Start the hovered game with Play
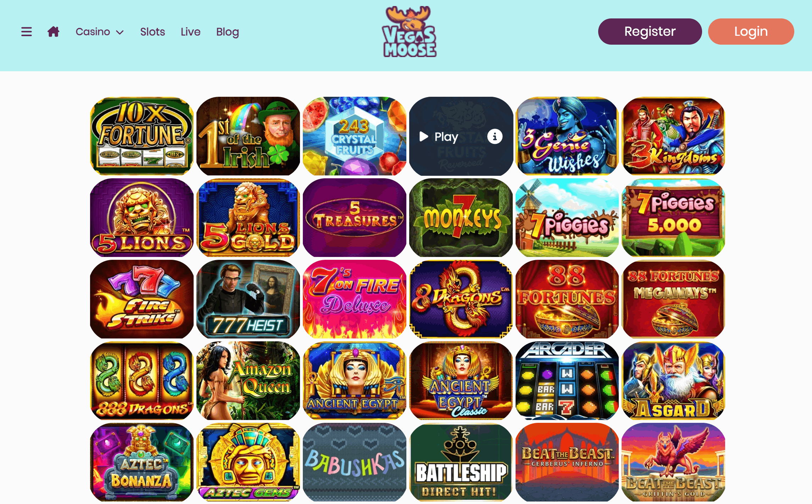The height and width of the screenshot is (504, 812). click(x=439, y=136)
